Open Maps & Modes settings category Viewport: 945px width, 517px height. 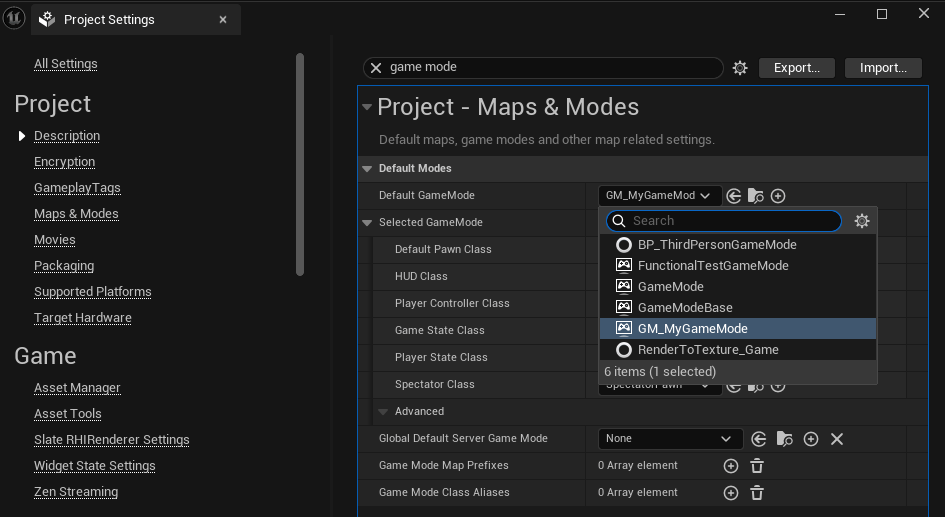coord(76,214)
